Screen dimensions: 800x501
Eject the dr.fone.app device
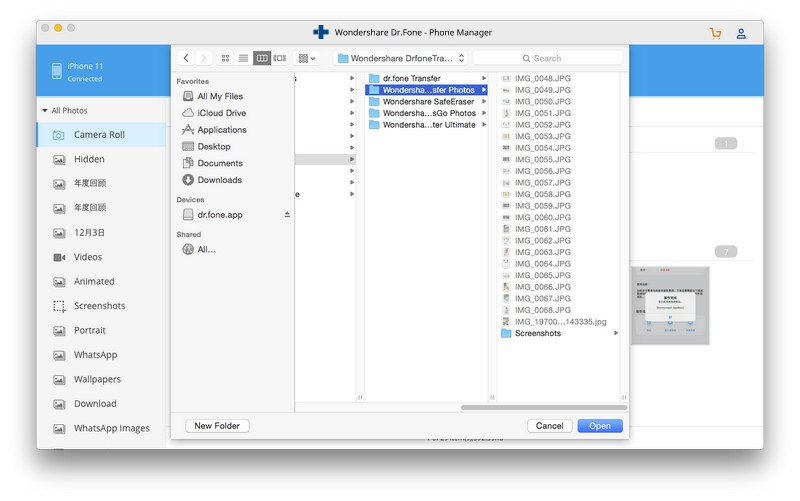287,215
